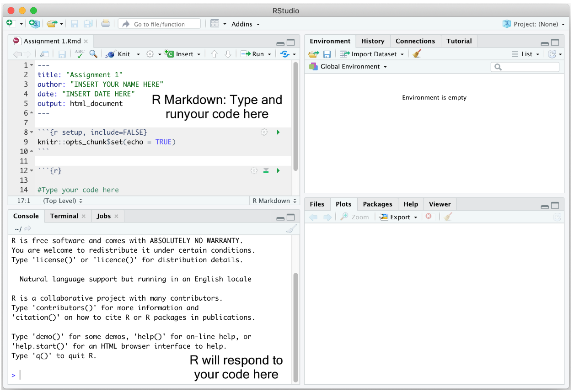This screenshot has height=392, width=574.
Task: Save workspace icon in Environment pane
Action: 327,54
